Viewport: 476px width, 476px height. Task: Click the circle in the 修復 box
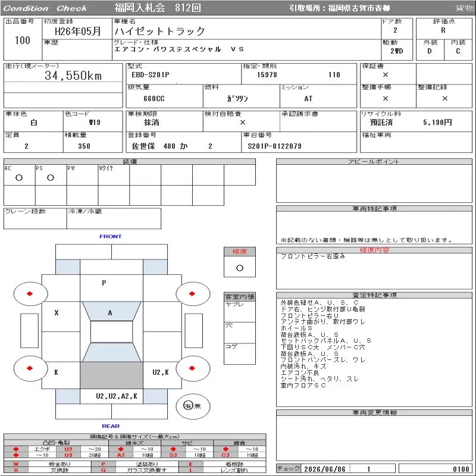pos(240,268)
